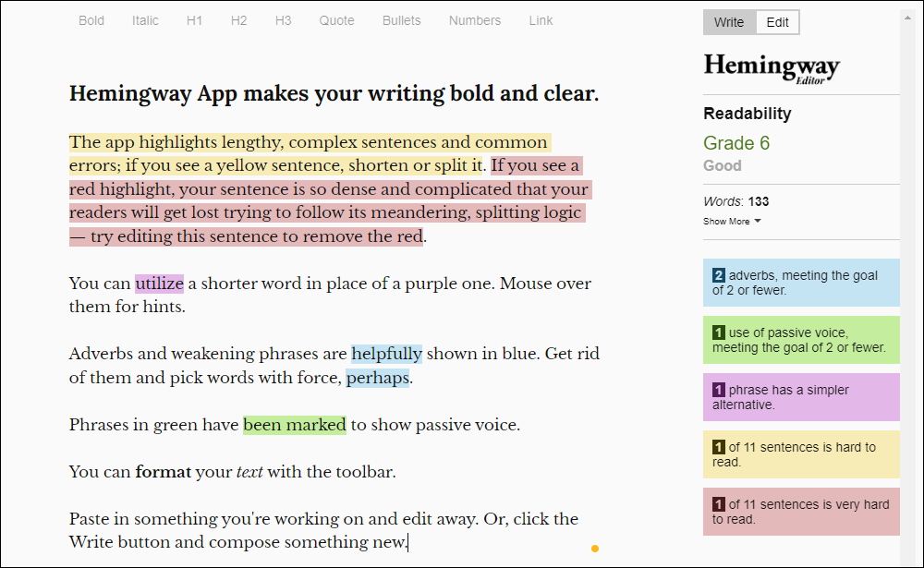Select the green passive voice summary card
924x568 pixels.
[x=801, y=340]
